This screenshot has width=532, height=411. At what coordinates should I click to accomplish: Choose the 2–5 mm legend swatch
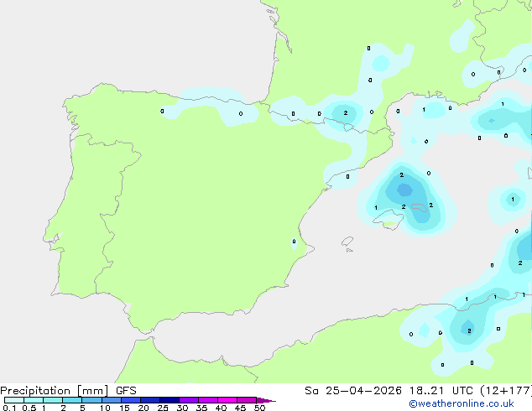(72, 400)
